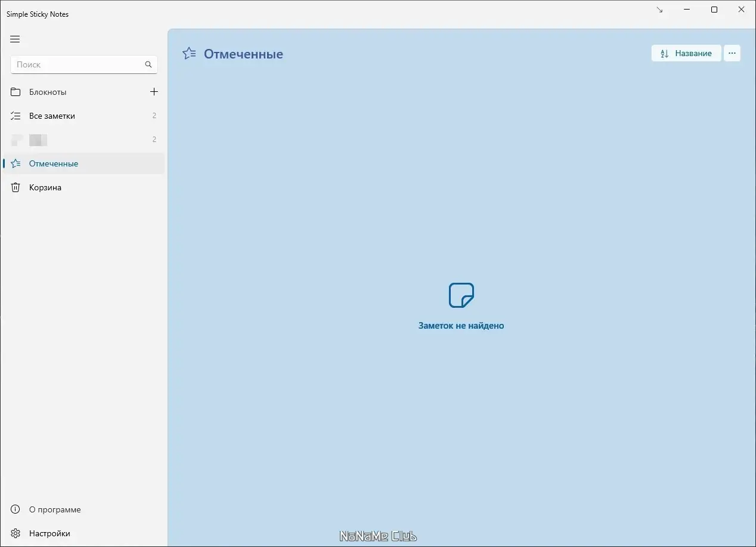
Task: Show Все заметки list
Action: click(84, 116)
